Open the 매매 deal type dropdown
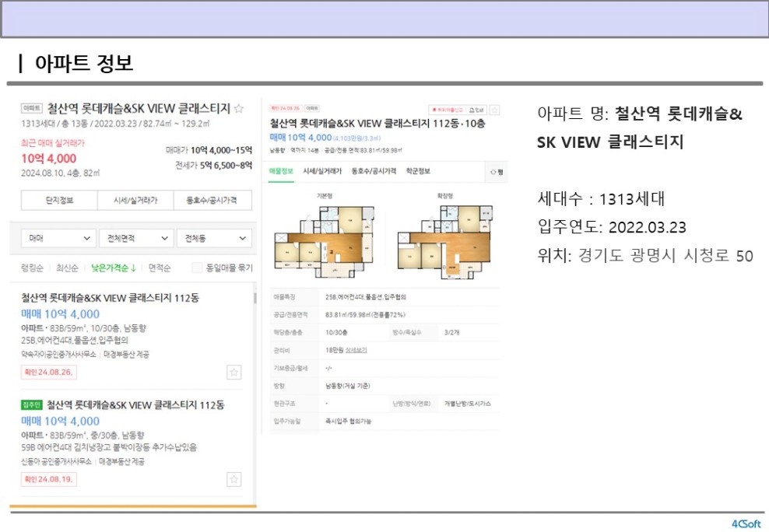The height and width of the screenshot is (532, 769). point(59,239)
